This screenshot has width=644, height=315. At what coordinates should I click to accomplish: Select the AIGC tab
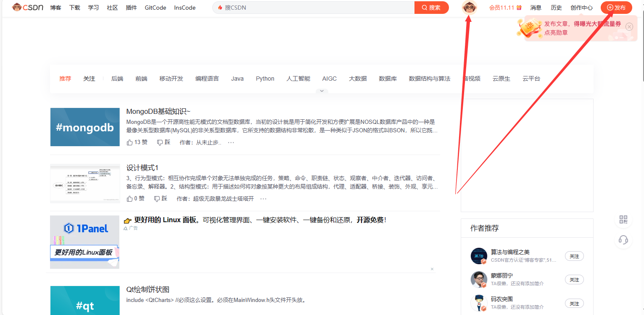point(330,79)
